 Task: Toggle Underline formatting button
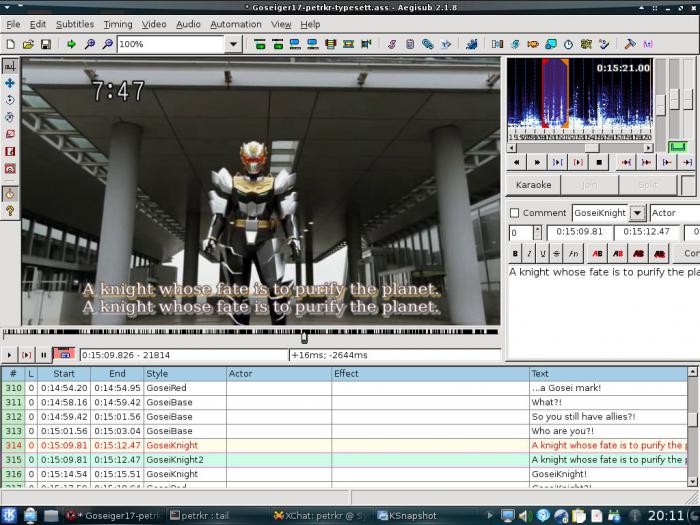[542, 254]
